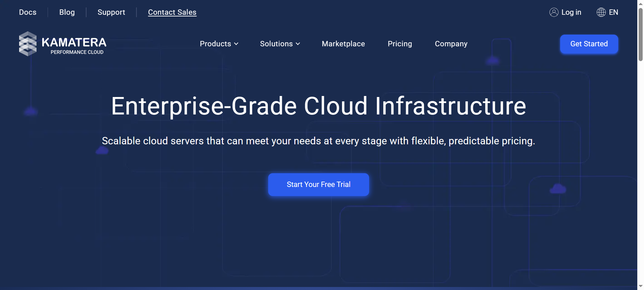
Task: Click the Start Your Free Trial button
Action: (318, 185)
